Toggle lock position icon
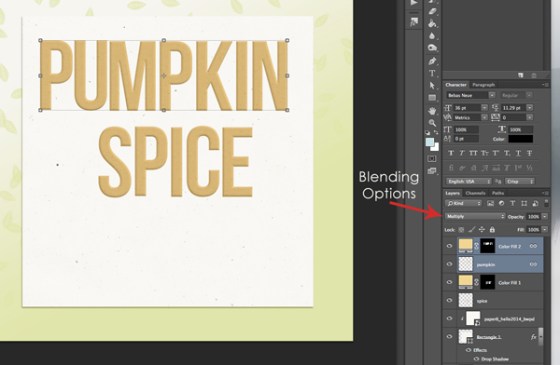Viewport: 560px width, 365px height. point(482,230)
